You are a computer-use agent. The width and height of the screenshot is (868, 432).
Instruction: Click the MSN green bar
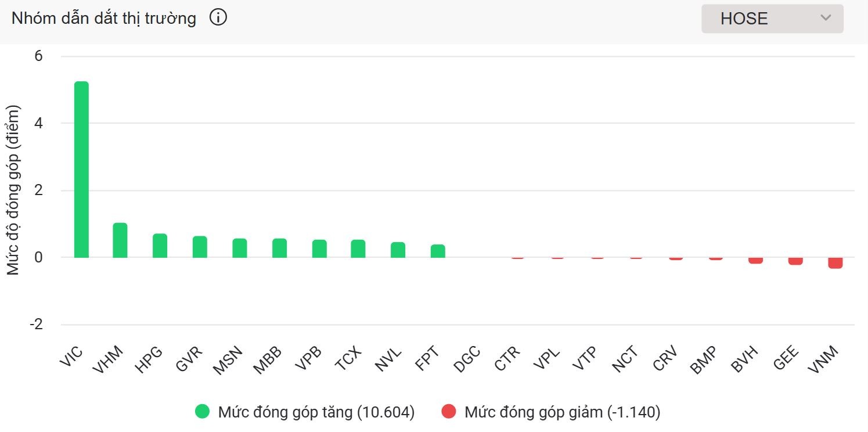pyautogui.click(x=240, y=248)
